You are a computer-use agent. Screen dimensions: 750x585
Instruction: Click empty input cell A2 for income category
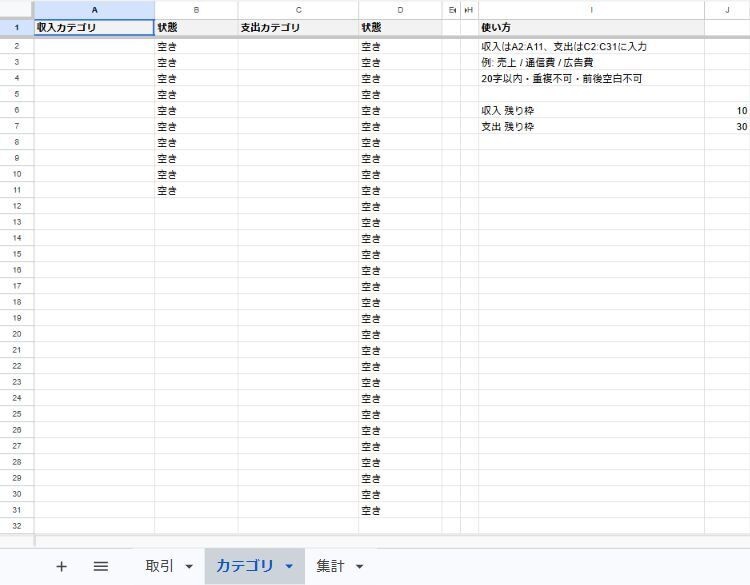94,46
